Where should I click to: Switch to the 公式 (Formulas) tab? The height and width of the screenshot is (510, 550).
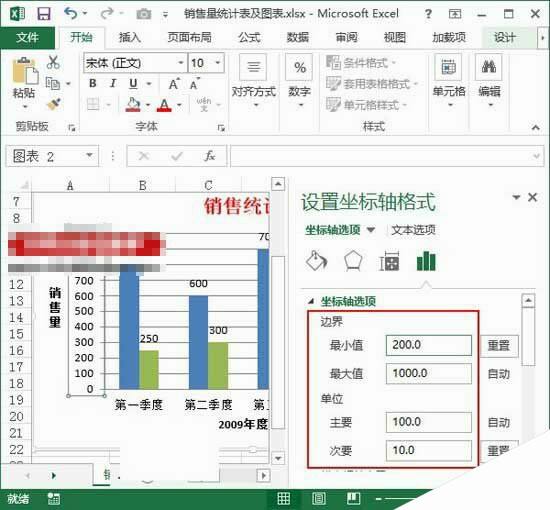click(249, 37)
